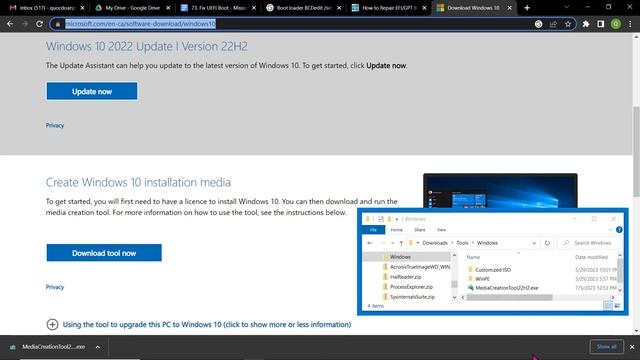
Task: Expand the Explorer ribbon chevron
Action: click(611, 230)
